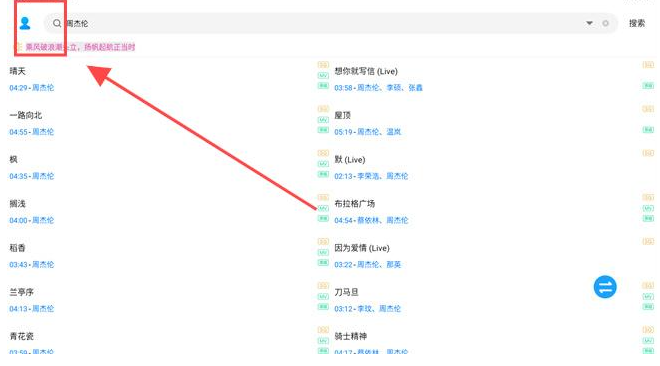This screenshot has height=366, width=660.
Task: Play the song 稻香
Action: (x=18, y=248)
